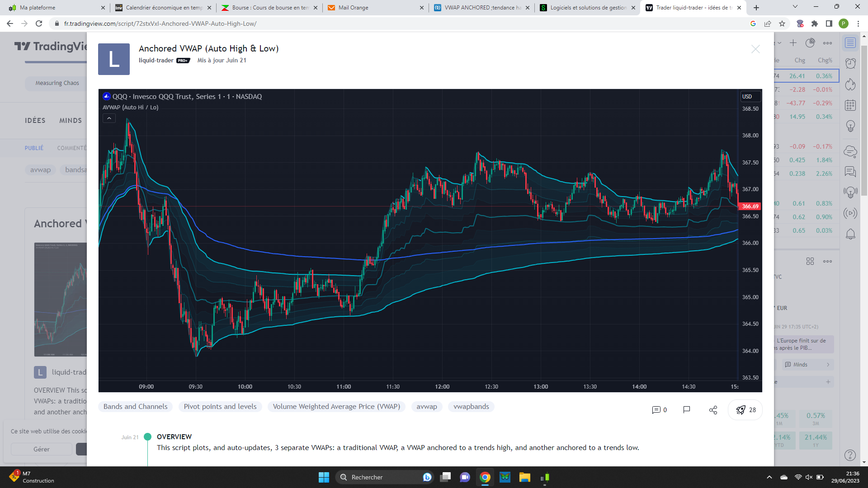Click the vwapbands tag
The width and height of the screenshot is (868, 488).
point(471,407)
